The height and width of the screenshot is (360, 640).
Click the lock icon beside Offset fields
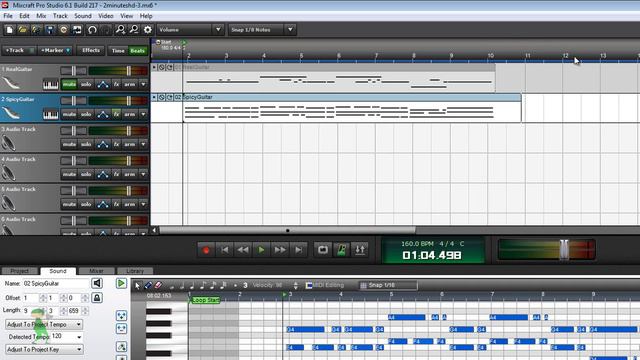coord(97,298)
